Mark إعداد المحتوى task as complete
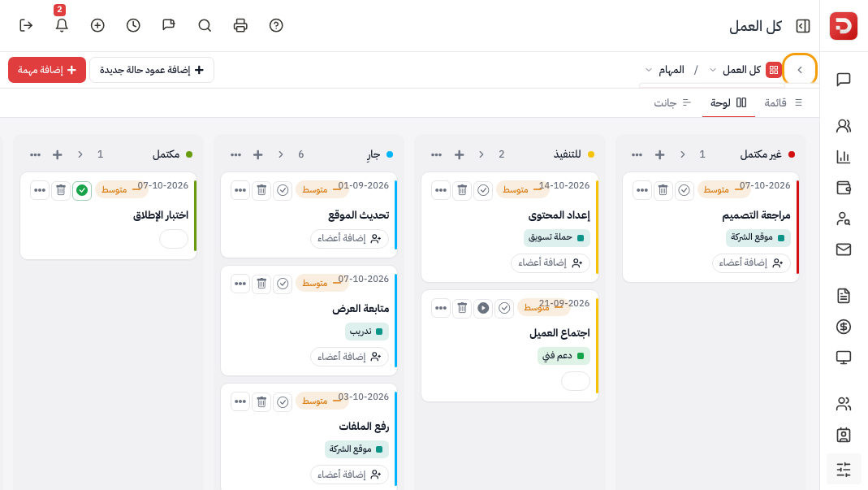868x490 pixels. point(483,190)
